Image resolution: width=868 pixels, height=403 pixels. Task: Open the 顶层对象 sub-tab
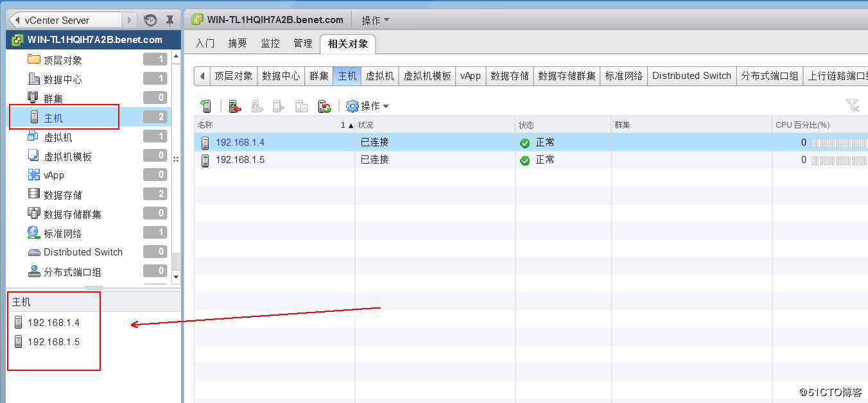point(233,76)
